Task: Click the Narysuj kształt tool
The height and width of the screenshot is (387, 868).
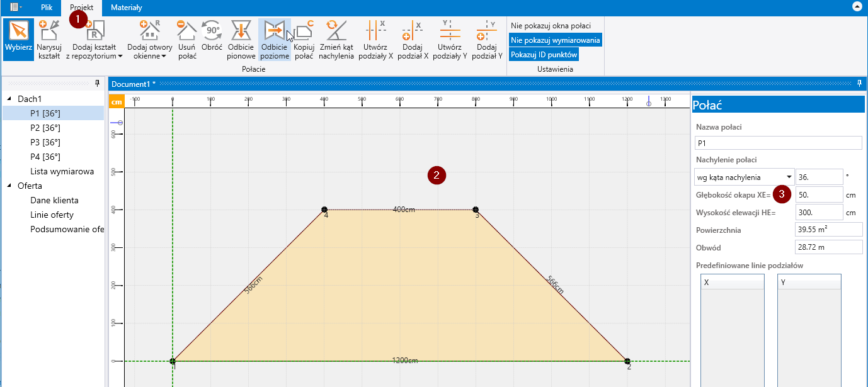Action: tap(49, 39)
